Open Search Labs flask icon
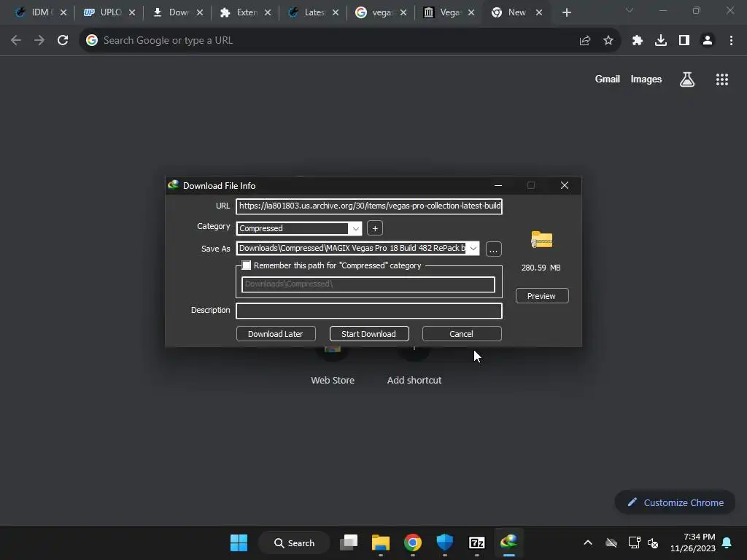The width and height of the screenshot is (747, 560). 687,79
